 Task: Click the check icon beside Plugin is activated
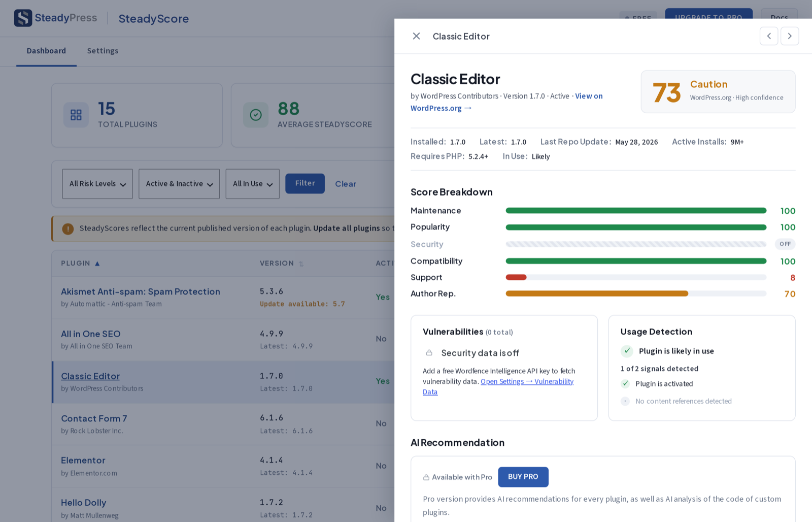point(625,384)
